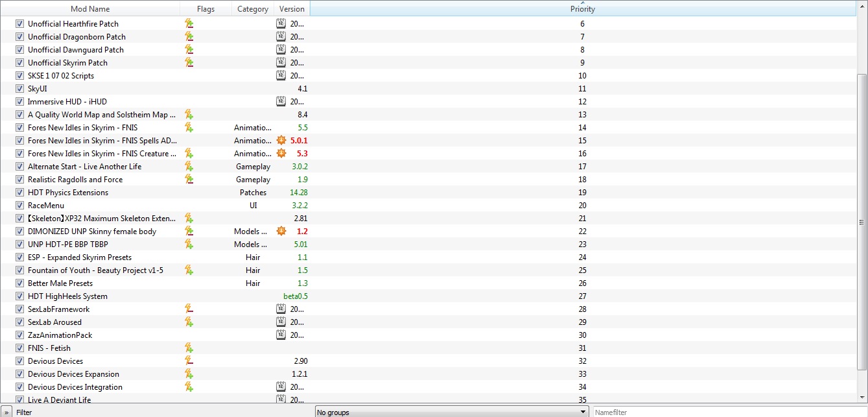Viewport: 868px width, 417px height.
Task: Disable HDT HighHeels System mod
Action: pos(19,296)
